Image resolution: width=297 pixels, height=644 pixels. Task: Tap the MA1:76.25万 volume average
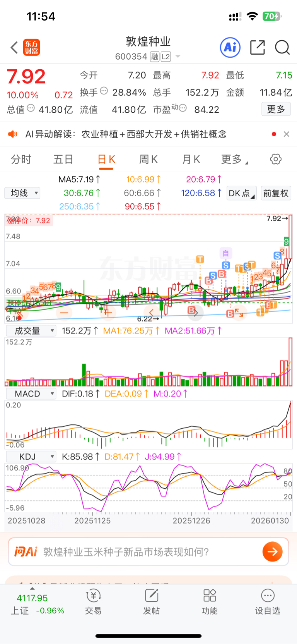click(x=131, y=331)
